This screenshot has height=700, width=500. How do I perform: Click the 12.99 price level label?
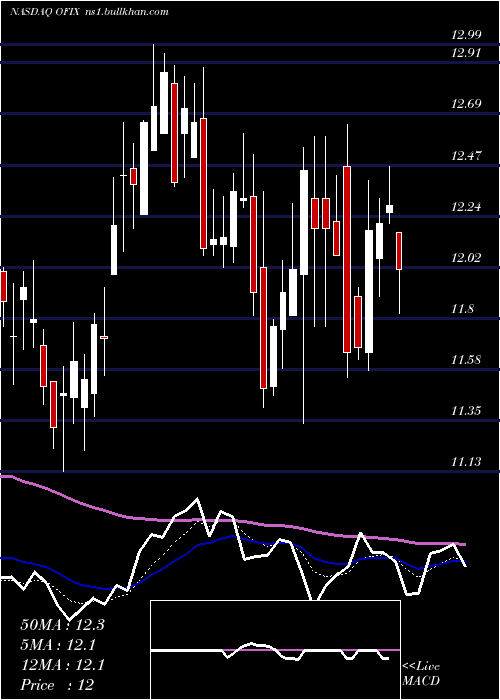click(466, 34)
